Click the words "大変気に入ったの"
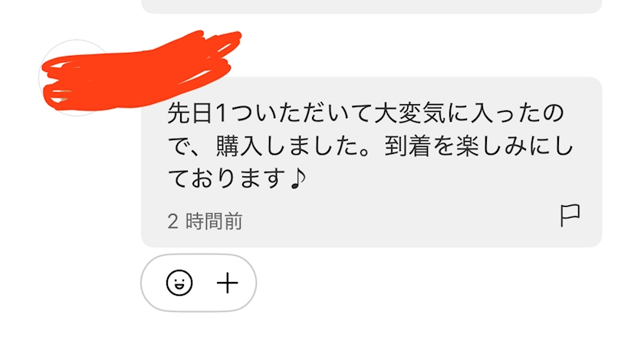 click(469, 113)
